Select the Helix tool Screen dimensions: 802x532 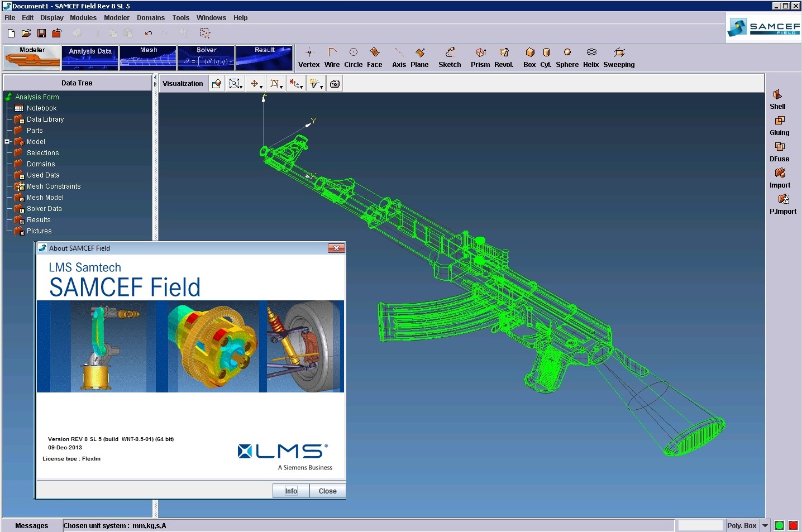591,57
